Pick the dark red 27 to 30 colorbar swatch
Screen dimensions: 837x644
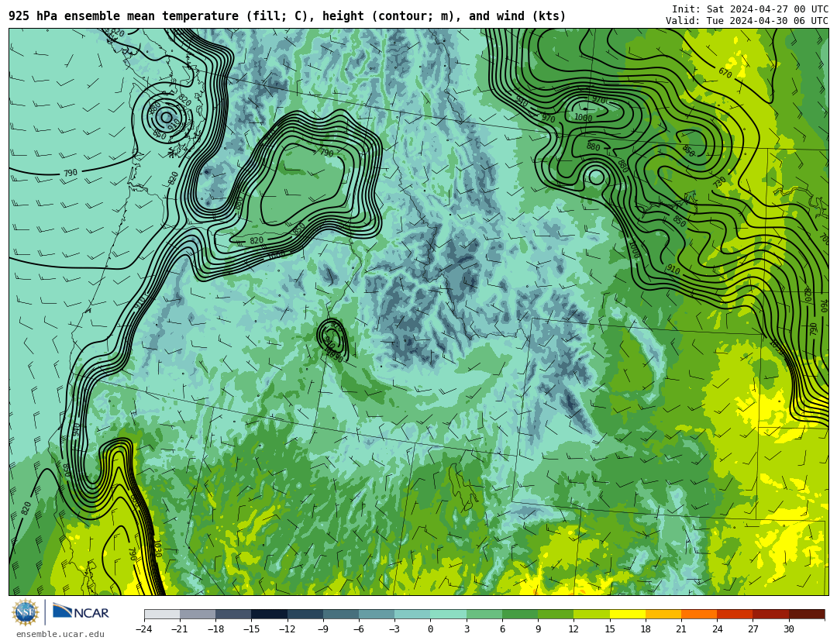771,614
